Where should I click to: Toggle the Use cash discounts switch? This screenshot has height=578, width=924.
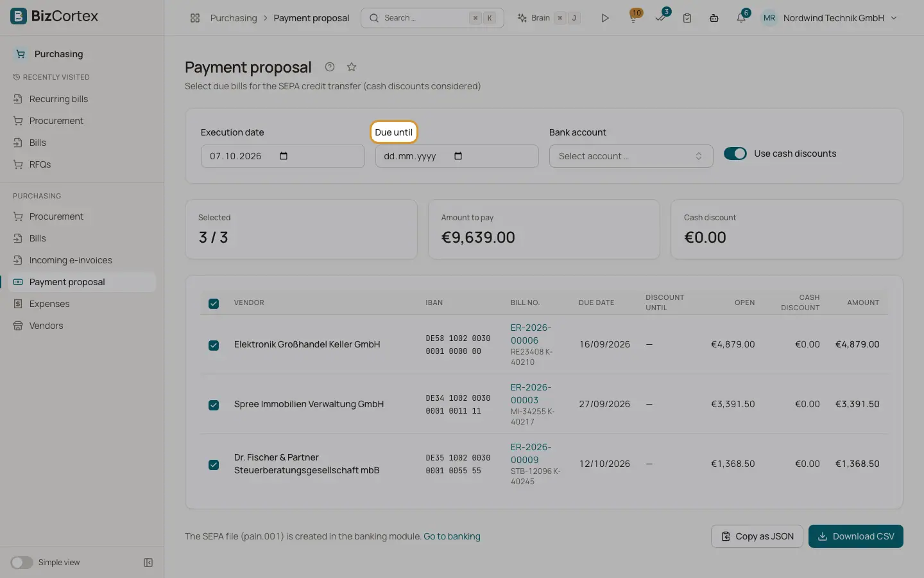click(735, 153)
